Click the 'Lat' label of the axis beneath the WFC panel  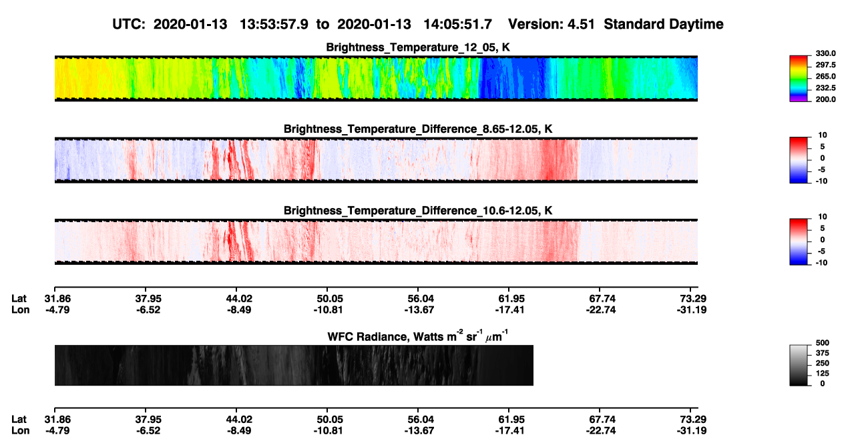click(20, 419)
